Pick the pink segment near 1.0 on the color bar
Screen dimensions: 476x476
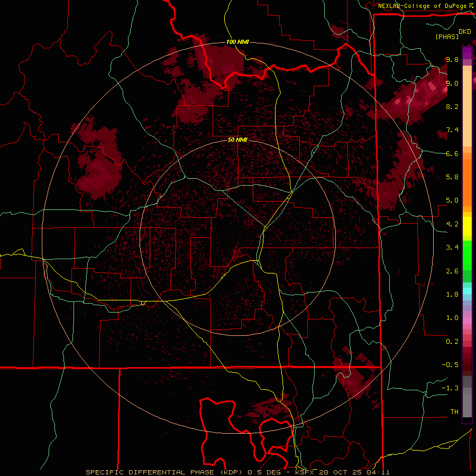(x=467, y=321)
